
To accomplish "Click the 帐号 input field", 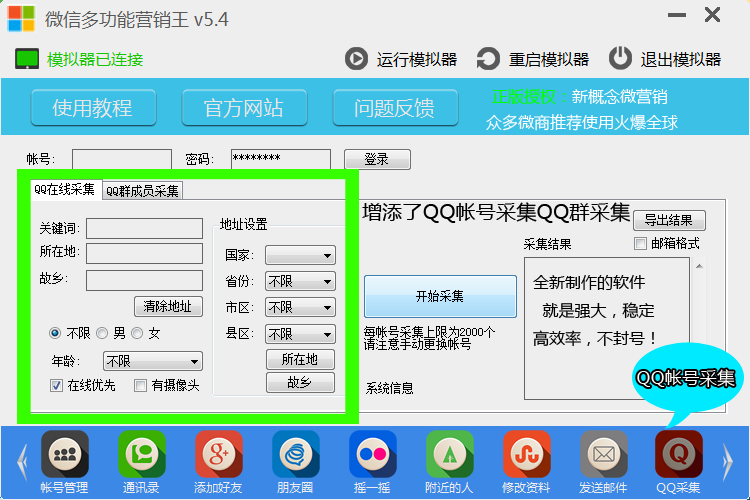I will (122, 159).
